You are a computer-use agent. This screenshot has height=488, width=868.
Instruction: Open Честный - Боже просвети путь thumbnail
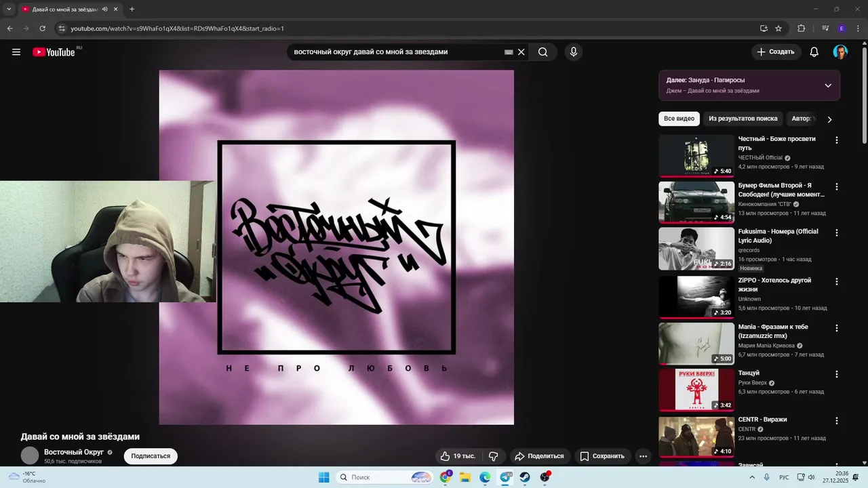point(696,156)
